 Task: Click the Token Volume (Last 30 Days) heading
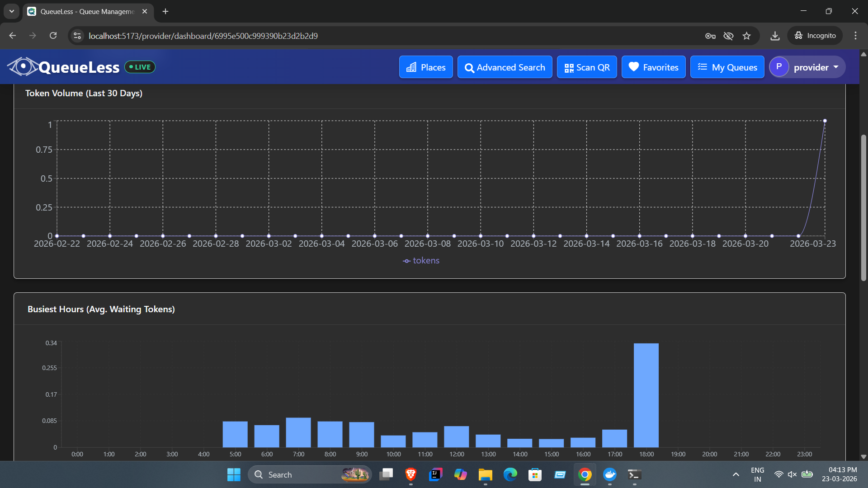coord(84,94)
